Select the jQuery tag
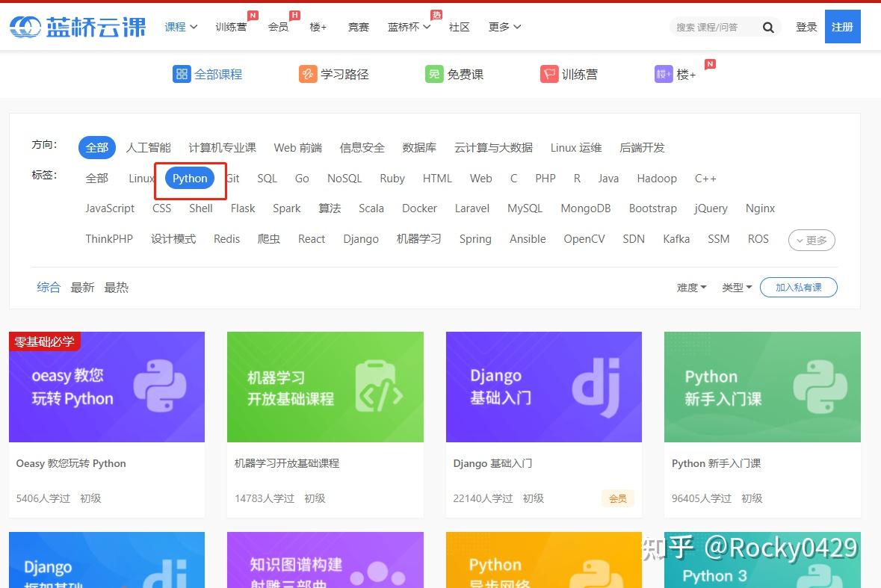This screenshot has height=588, width=881. tap(711, 208)
